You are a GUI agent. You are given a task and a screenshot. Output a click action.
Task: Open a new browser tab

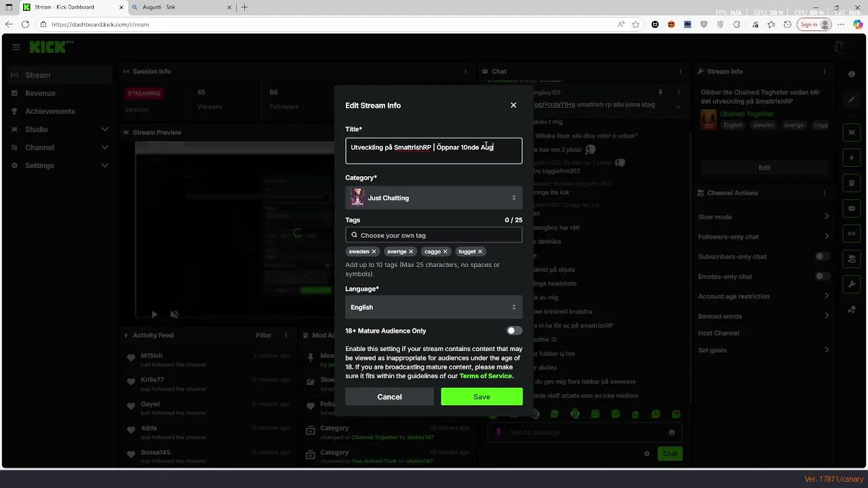244,7
